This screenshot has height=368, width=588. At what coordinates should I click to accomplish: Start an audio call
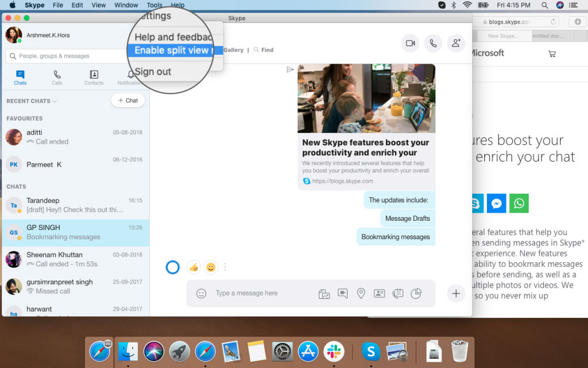(x=433, y=44)
